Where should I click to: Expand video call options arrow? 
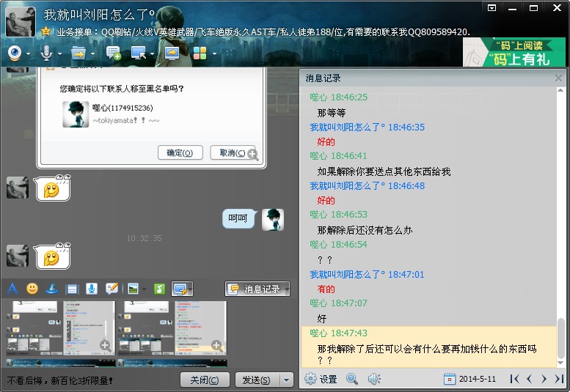(x=28, y=54)
